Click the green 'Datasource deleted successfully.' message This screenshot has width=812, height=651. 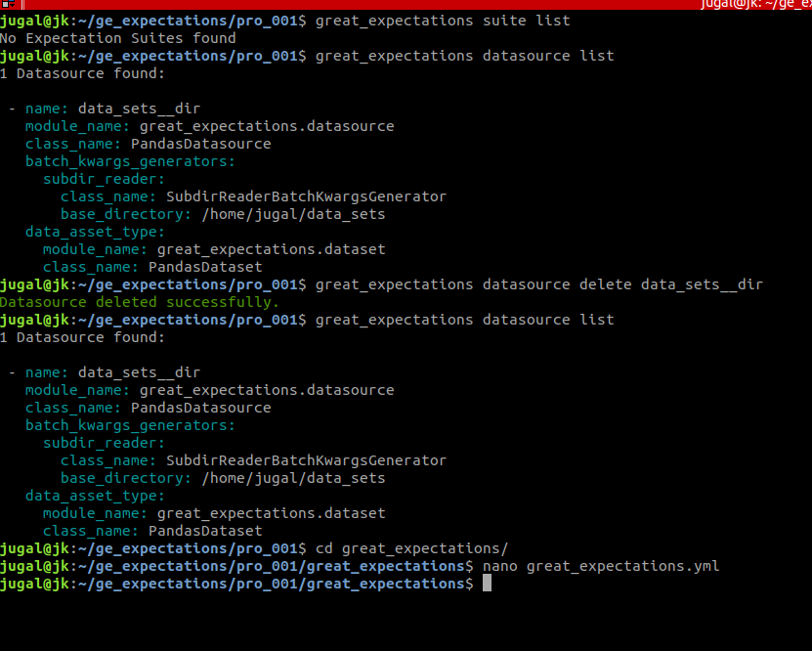coord(140,302)
